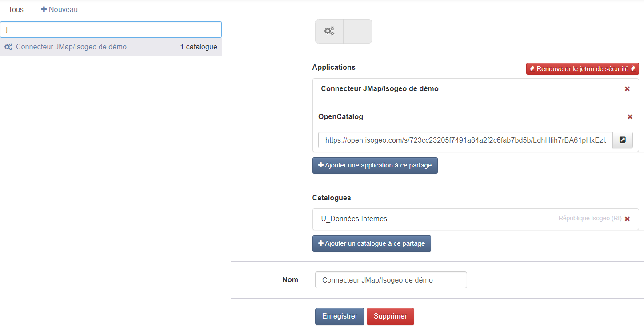
Task: Edit the Nom input field
Action: pos(391,280)
